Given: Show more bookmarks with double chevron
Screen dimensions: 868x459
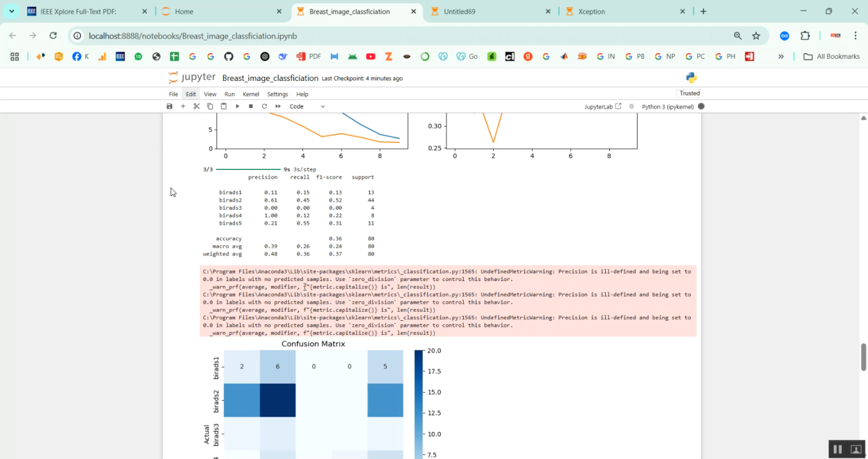Looking at the screenshot, I should point(781,57).
